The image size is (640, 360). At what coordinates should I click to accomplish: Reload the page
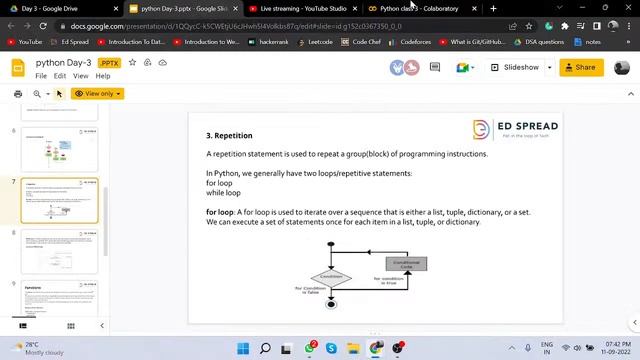pyautogui.click(x=43, y=26)
